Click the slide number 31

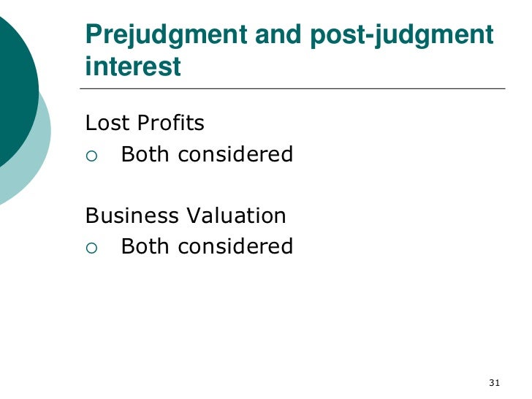[x=494, y=383]
